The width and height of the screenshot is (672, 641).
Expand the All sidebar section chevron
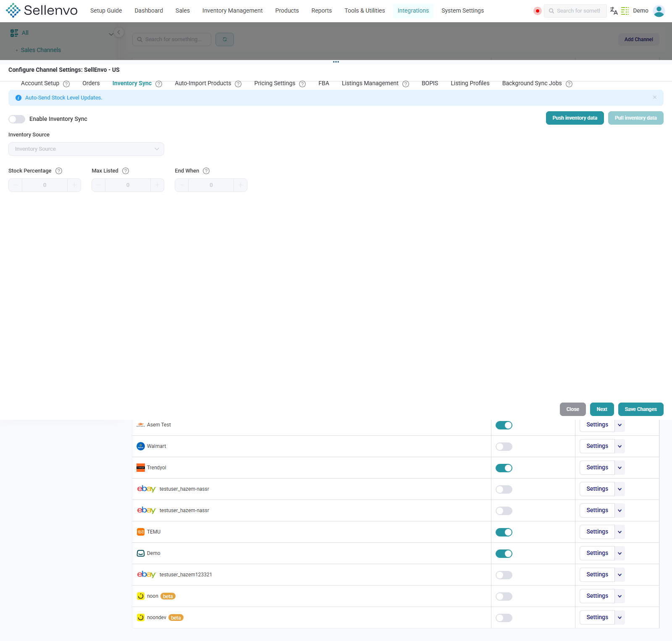tap(111, 34)
